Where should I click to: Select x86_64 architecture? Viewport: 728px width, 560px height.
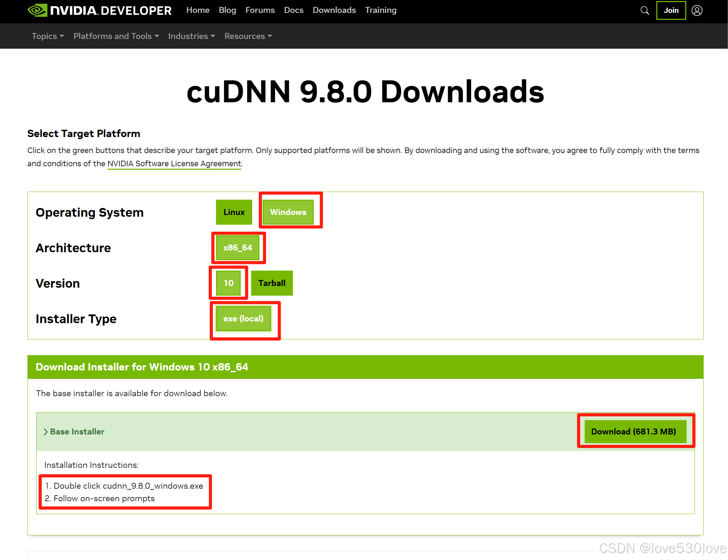pyautogui.click(x=238, y=248)
